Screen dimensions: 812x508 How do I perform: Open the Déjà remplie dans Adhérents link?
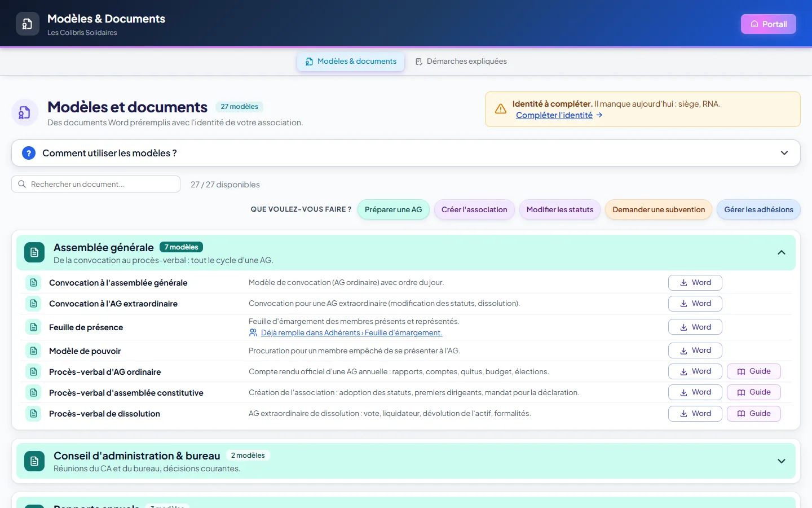click(x=352, y=333)
